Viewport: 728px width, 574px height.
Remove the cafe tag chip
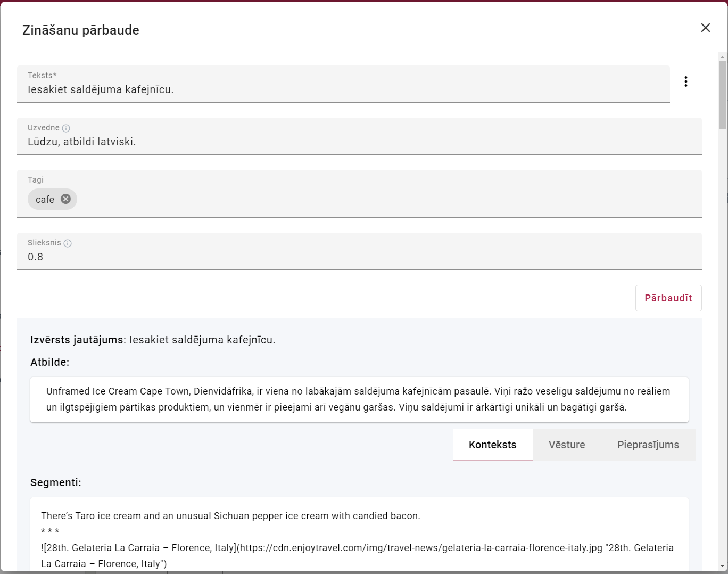click(x=65, y=199)
